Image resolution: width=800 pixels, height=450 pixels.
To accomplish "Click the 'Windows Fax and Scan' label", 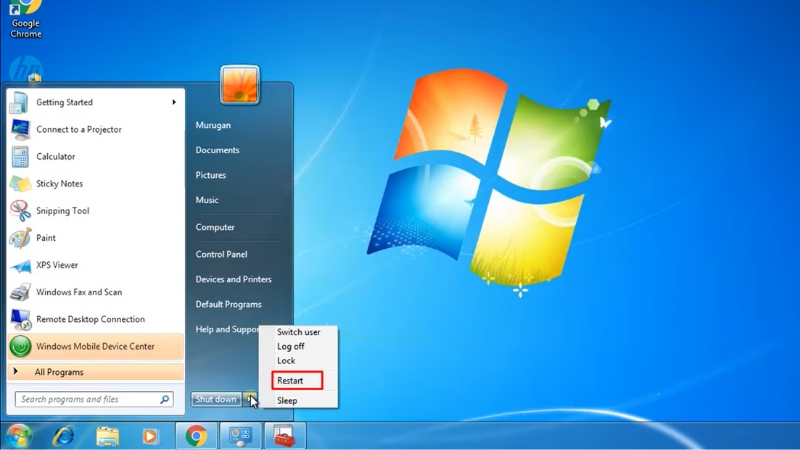I will tap(79, 292).
